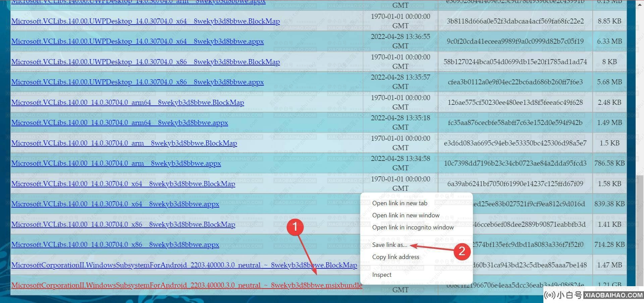Choose Open link in new window
This screenshot has width=644, height=303.
coord(406,215)
